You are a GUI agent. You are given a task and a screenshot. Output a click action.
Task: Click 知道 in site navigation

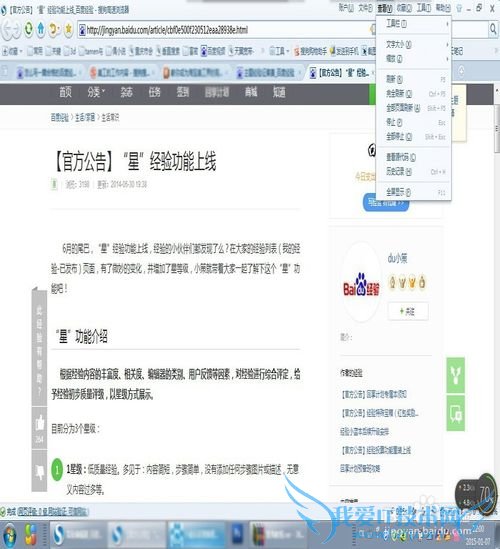(x=279, y=92)
